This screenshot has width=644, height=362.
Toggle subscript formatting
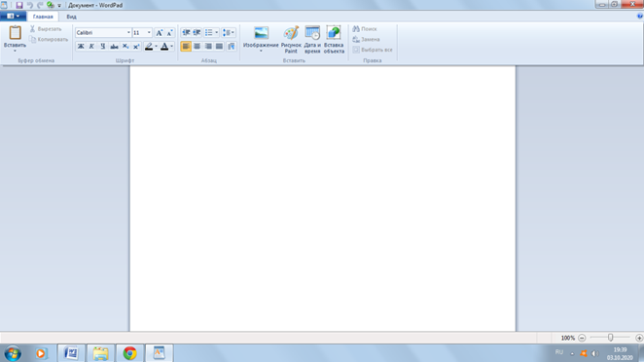coord(125,47)
